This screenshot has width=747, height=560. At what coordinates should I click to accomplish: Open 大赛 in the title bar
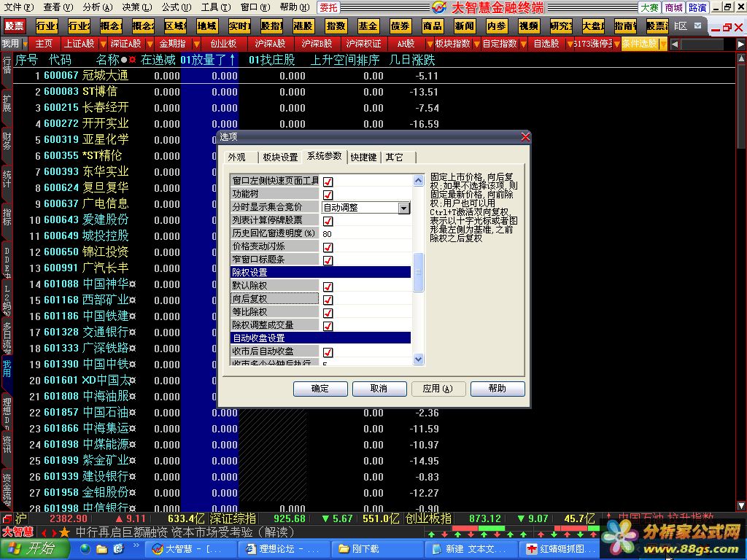[649, 7]
